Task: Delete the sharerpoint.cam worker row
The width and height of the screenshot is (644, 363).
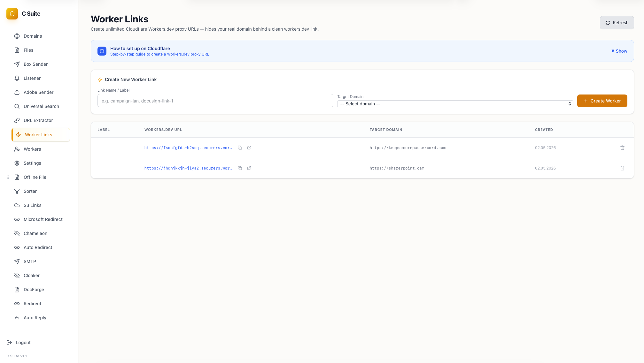Action: click(x=622, y=168)
